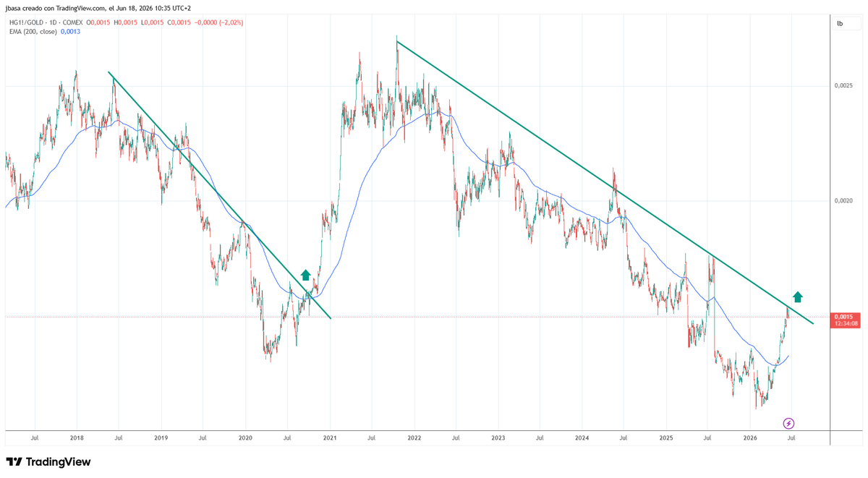The image size is (868, 478).
Task: Click the 2025 label on time axis
Action: point(666,438)
